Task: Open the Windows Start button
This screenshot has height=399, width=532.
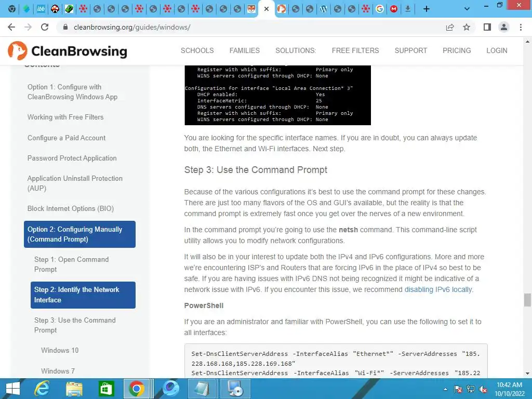Action: click(13, 389)
